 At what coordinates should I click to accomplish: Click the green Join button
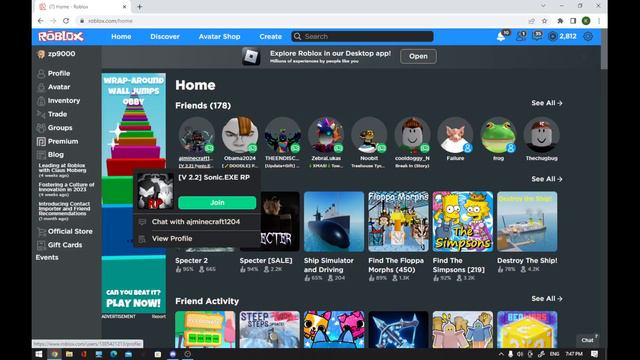coord(217,202)
